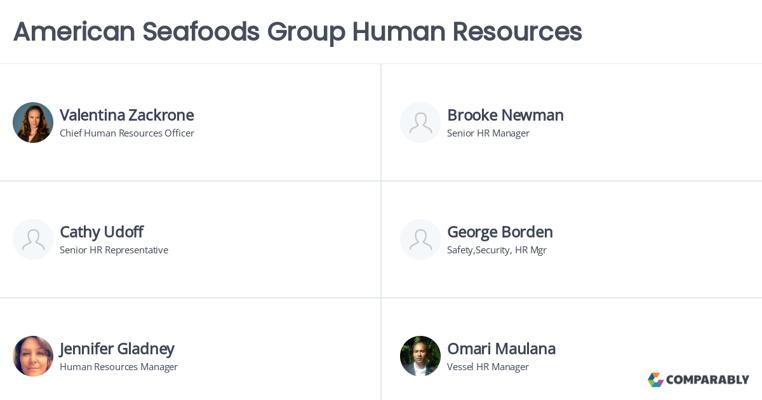Click the Senior HR Representative title
The width and height of the screenshot is (762, 400).
(x=114, y=250)
